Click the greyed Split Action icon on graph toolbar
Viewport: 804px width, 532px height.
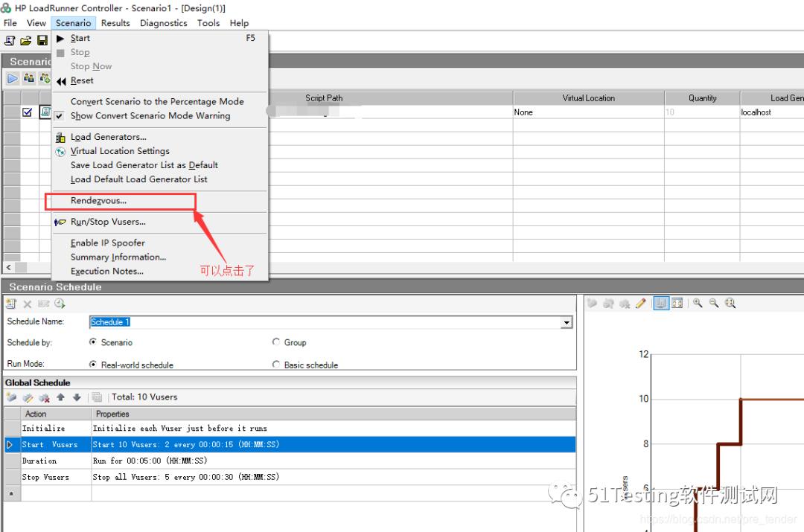click(x=609, y=304)
